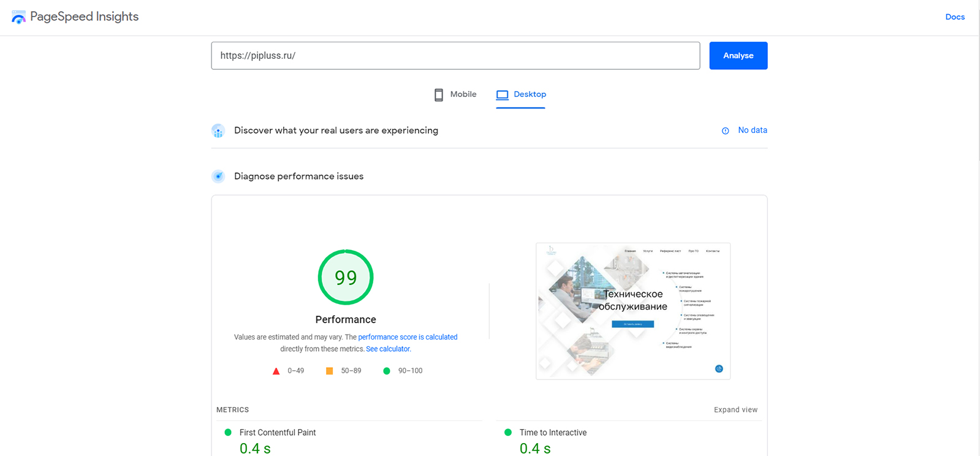
Task: Click the Diagnose performance issues icon
Action: [x=218, y=177]
